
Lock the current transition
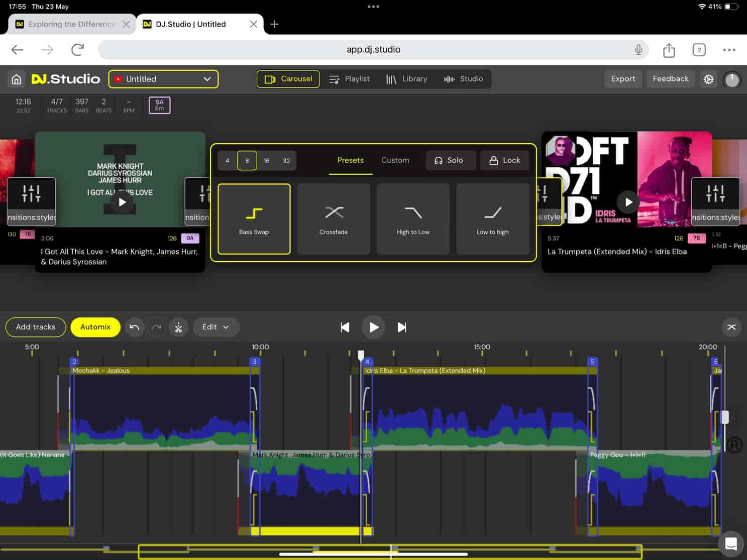click(x=504, y=160)
